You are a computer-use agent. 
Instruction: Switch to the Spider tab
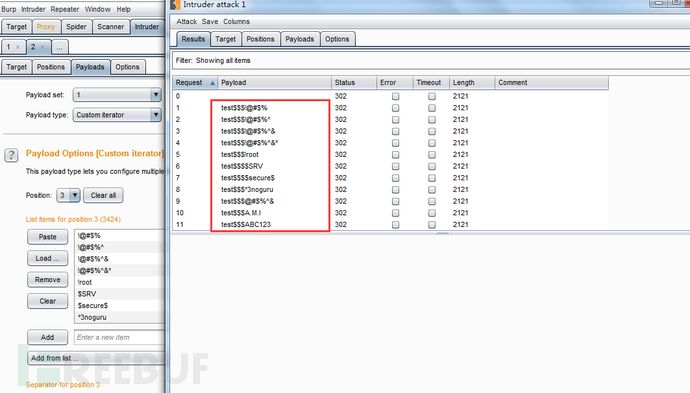pos(76,27)
